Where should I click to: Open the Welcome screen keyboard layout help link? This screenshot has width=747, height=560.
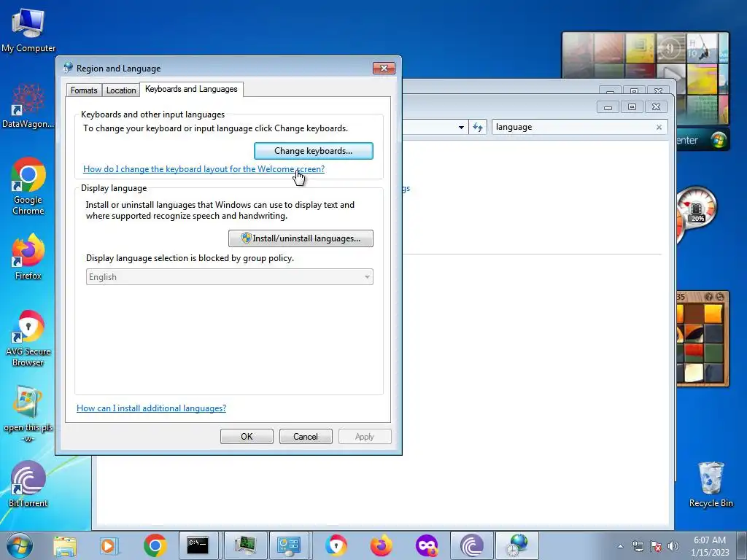click(x=204, y=169)
